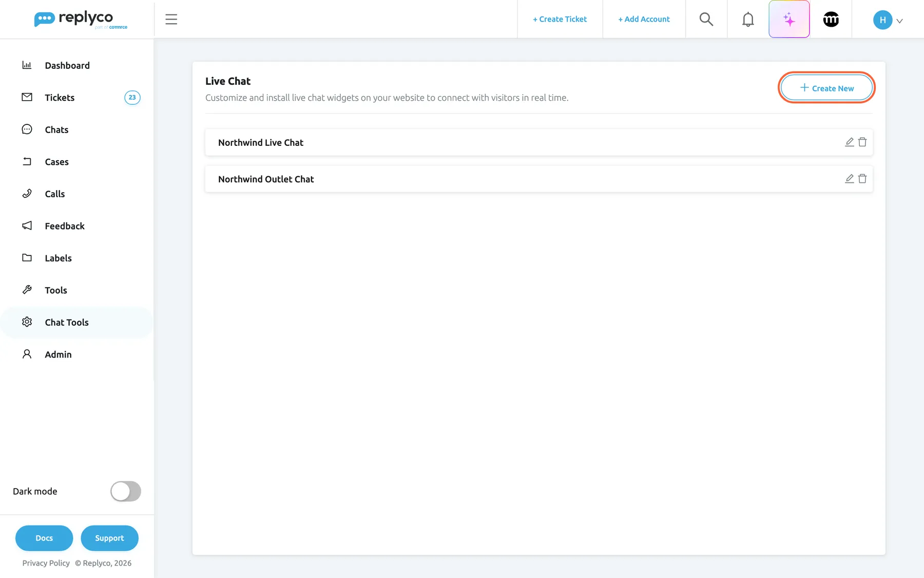Select the Northwind Outlet Chat row
The width and height of the screenshot is (924, 578).
point(538,179)
